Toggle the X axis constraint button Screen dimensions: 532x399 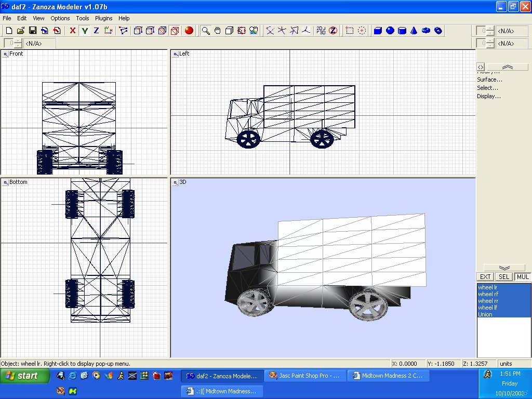(73, 31)
